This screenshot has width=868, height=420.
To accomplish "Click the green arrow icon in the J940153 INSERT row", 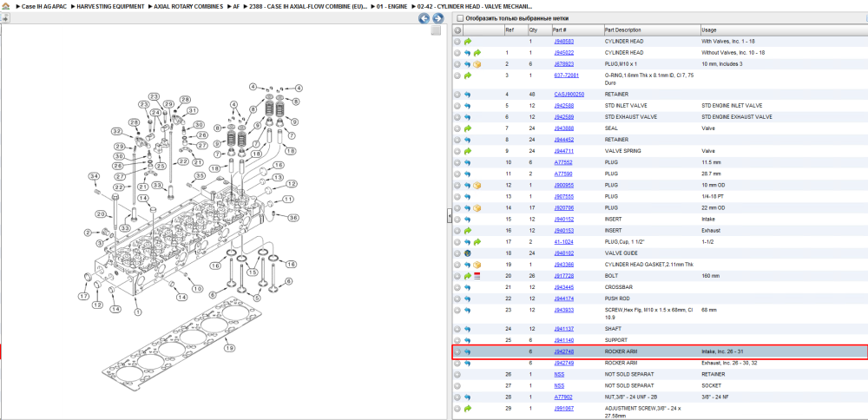I will [468, 230].
